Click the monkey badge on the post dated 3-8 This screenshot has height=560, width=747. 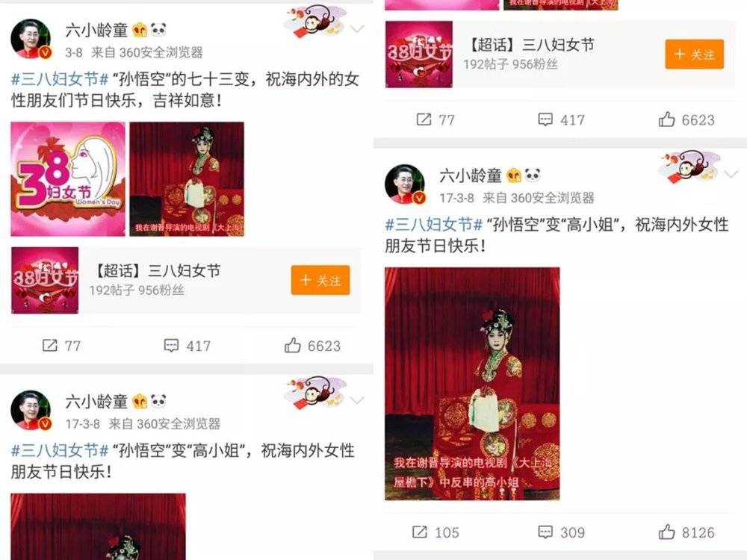tap(315, 22)
